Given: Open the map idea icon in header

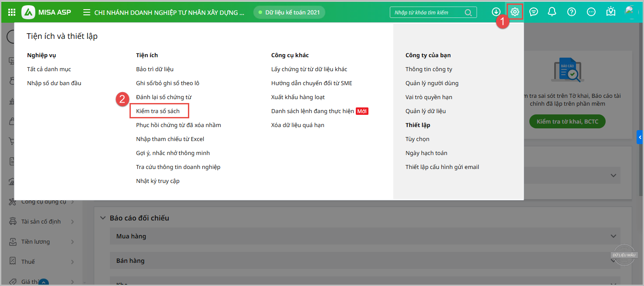Looking at the screenshot, I should tap(611, 12).
